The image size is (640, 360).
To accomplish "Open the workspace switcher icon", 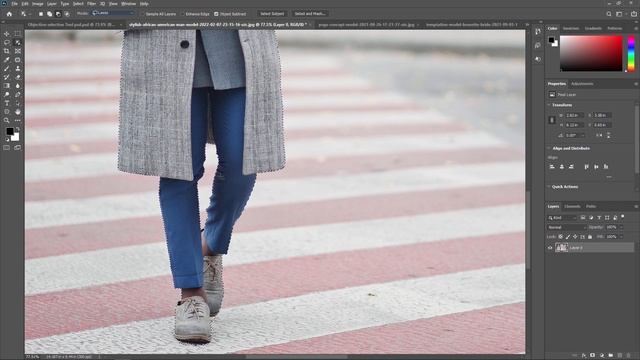I will coord(619,14).
